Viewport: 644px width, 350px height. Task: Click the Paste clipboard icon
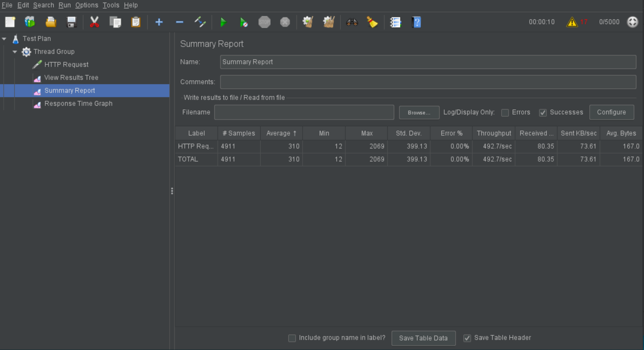pyautogui.click(x=136, y=22)
